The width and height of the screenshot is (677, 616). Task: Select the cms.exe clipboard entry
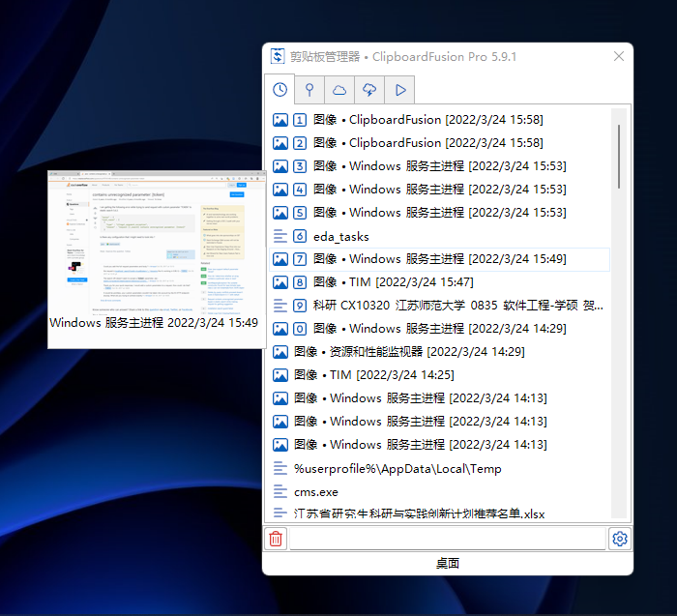pyautogui.click(x=317, y=491)
